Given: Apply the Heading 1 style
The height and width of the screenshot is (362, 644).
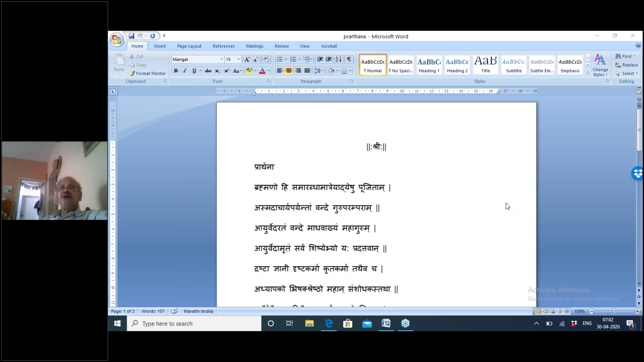Looking at the screenshot, I should (x=429, y=65).
